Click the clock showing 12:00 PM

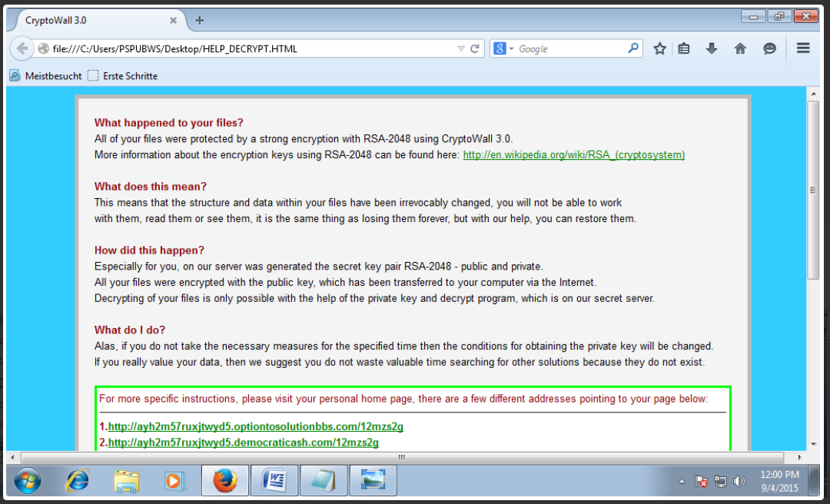pos(780,474)
